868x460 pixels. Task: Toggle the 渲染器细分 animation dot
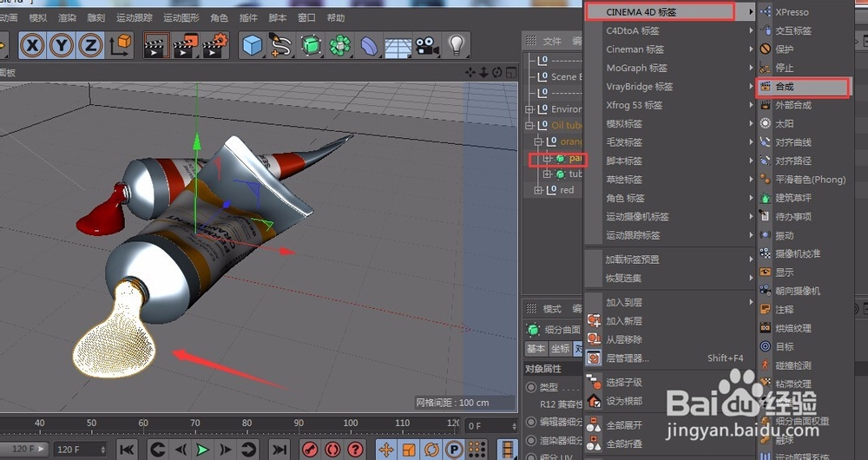(531, 441)
